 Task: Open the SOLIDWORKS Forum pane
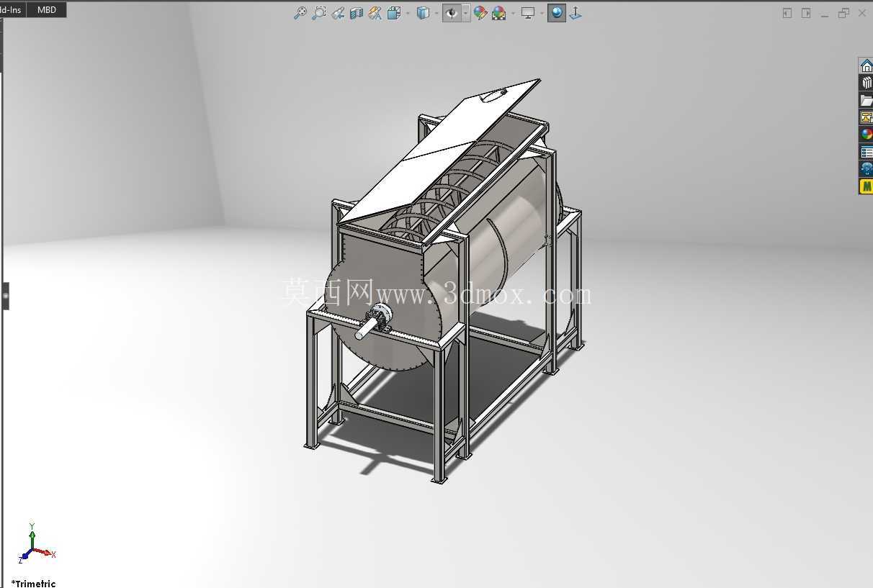(x=867, y=169)
